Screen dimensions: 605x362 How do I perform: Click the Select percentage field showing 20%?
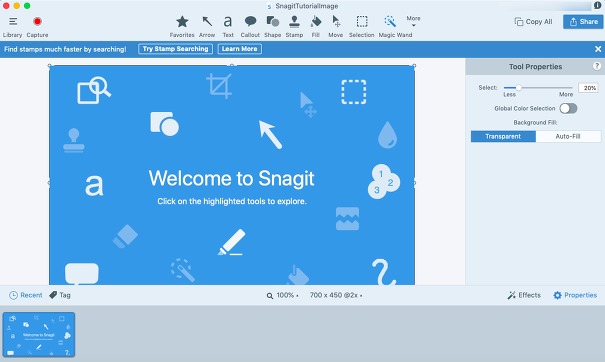click(x=588, y=88)
